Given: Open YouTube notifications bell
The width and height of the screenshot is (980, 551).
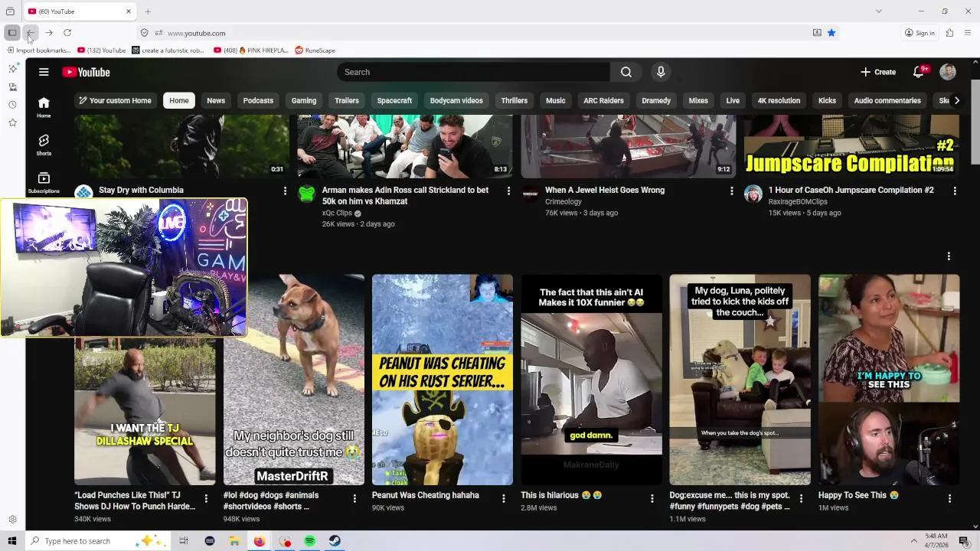Looking at the screenshot, I should pyautogui.click(x=919, y=72).
